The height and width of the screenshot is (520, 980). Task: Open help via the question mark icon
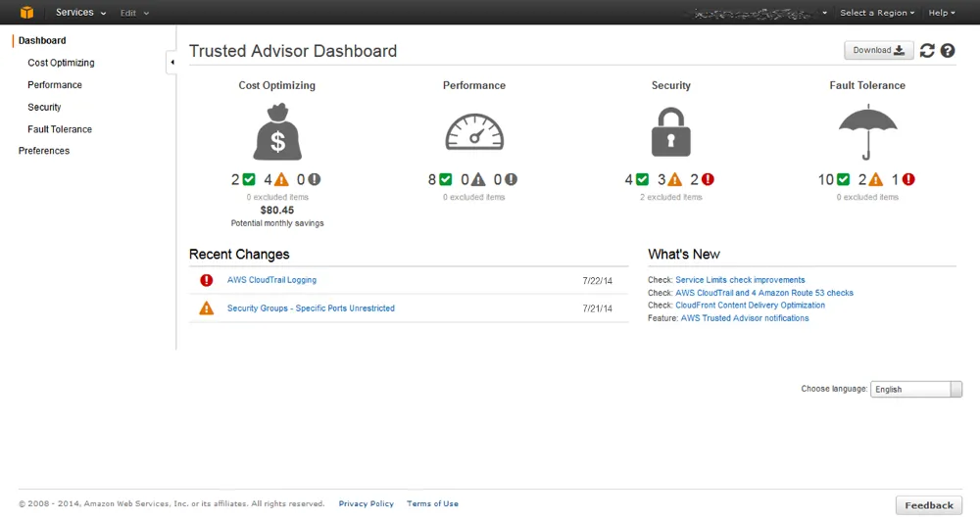[948, 51]
